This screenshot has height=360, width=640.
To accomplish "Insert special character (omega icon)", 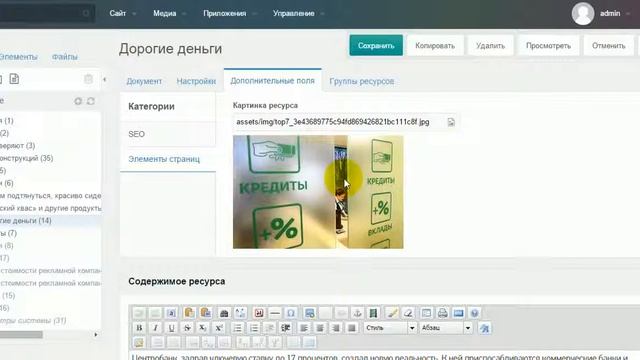I will click(291, 313).
